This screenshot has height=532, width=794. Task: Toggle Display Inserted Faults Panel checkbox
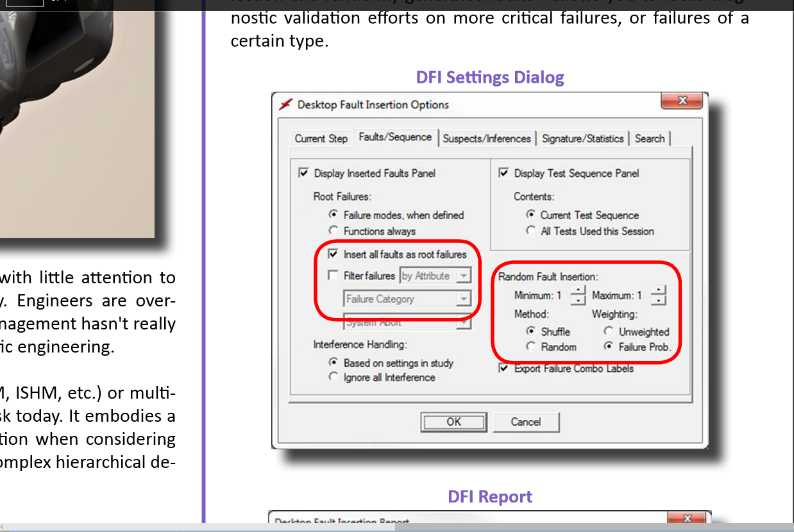303,173
